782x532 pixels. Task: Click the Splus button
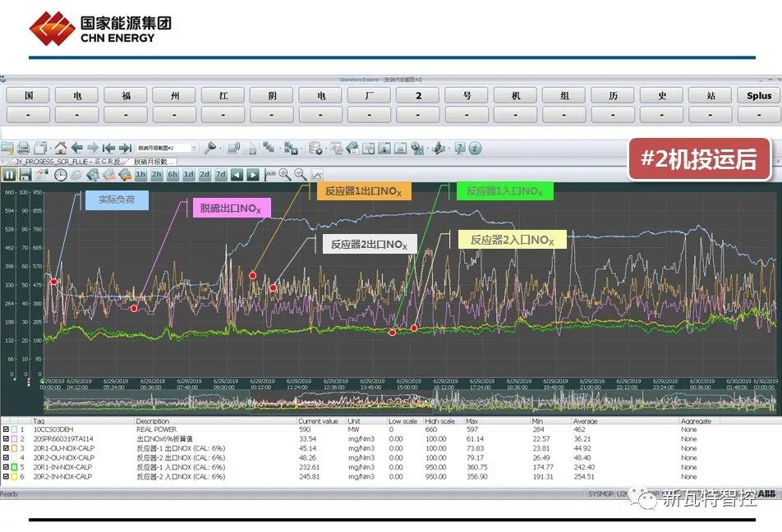click(758, 95)
